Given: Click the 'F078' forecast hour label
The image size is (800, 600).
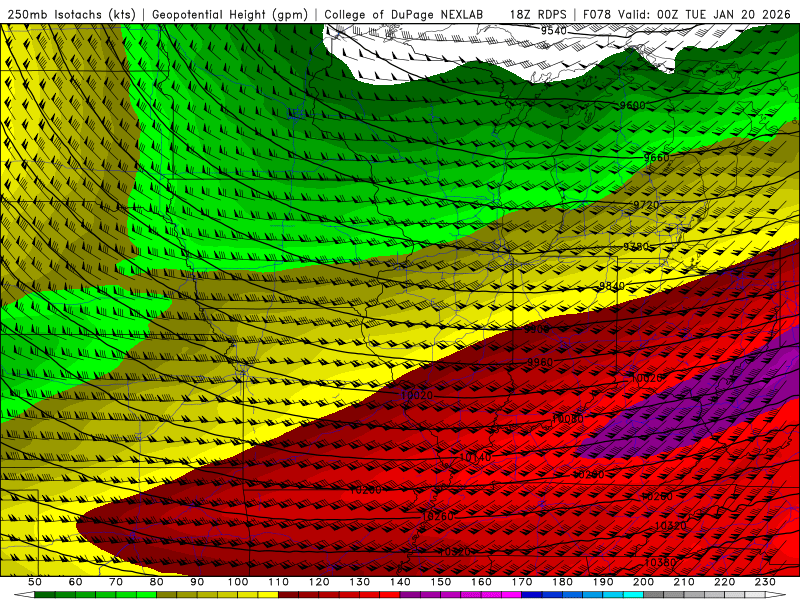Looking at the screenshot, I should [x=597, y=14].
